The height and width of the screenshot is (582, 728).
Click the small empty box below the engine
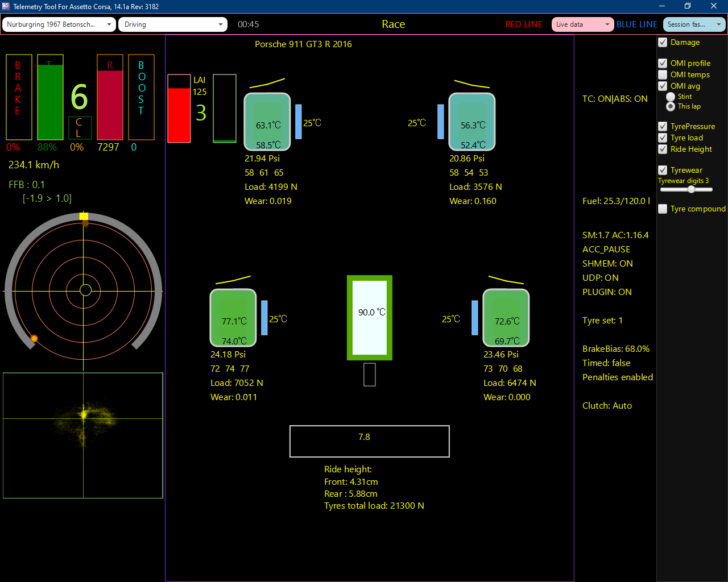pos(370,375)
